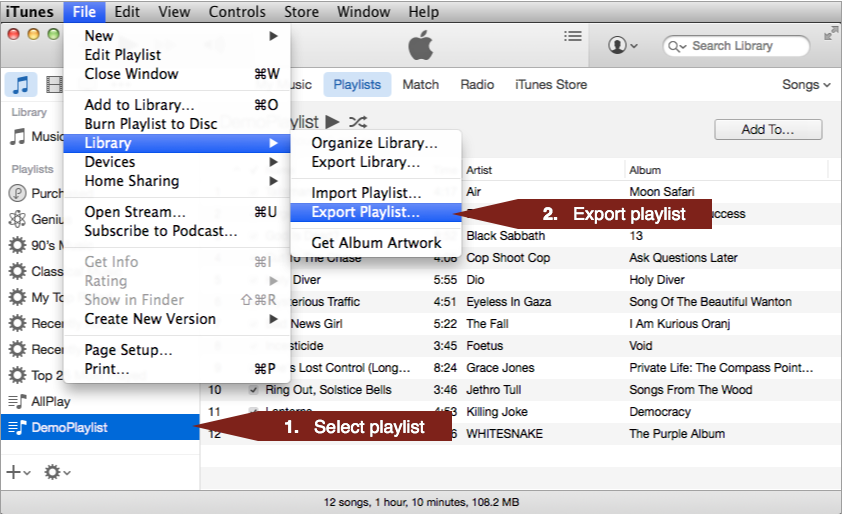Select the Grace Jones artist cell
Image resolution: width=843 pixels, height=514 pixels.
click(500, 368)
